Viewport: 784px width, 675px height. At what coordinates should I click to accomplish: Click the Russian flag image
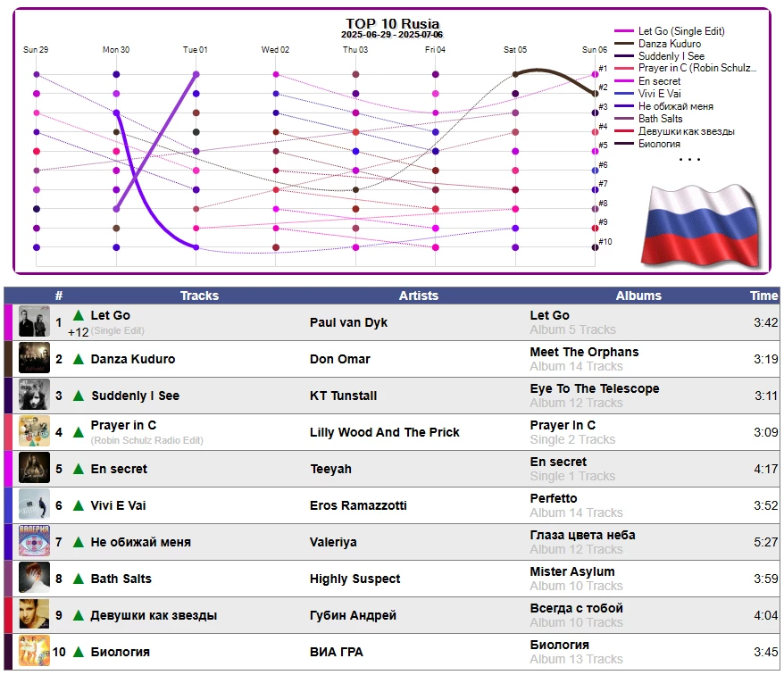pyautogui.click(x=701, y=226)
